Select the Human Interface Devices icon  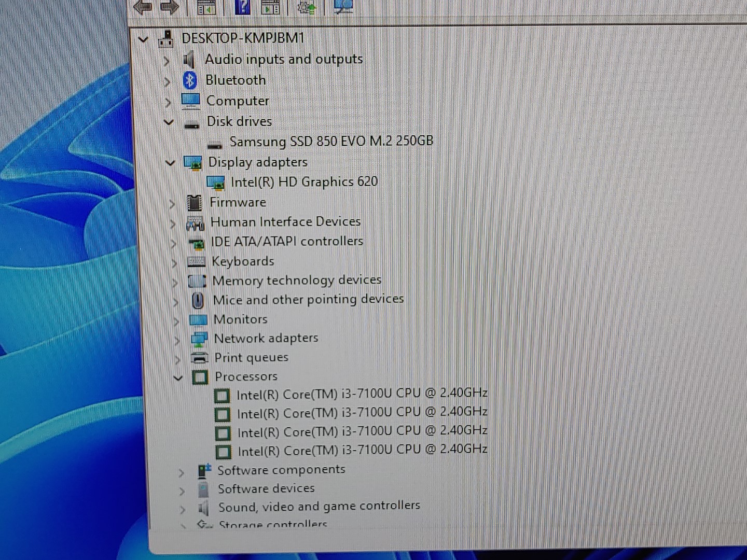(x=195, y=223)
